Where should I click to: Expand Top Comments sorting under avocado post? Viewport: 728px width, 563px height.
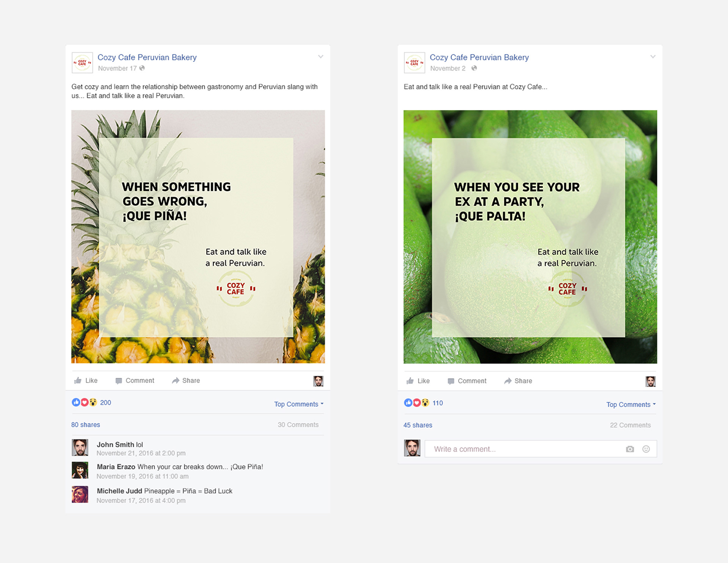click(631, 404)
